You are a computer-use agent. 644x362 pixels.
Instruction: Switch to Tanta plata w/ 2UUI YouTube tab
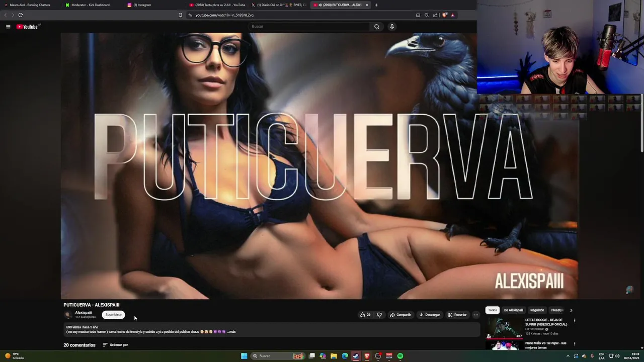[217, 5]
